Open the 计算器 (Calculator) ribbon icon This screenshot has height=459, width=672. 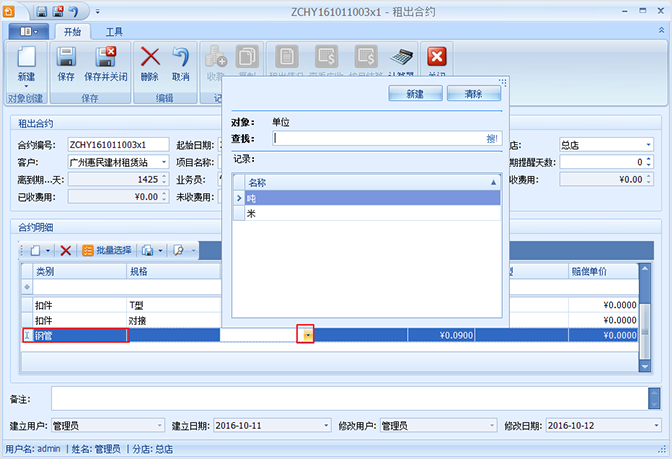coord(401,61)
